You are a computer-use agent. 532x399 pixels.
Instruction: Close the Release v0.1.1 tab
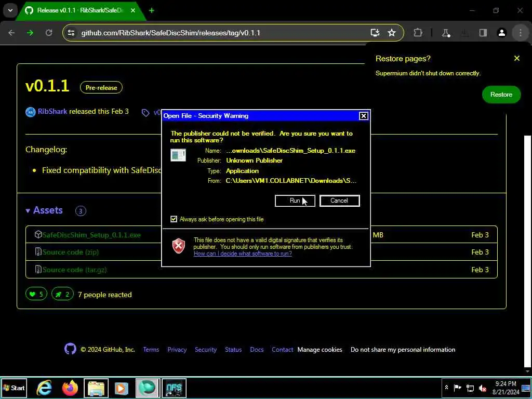click(132, 10)
